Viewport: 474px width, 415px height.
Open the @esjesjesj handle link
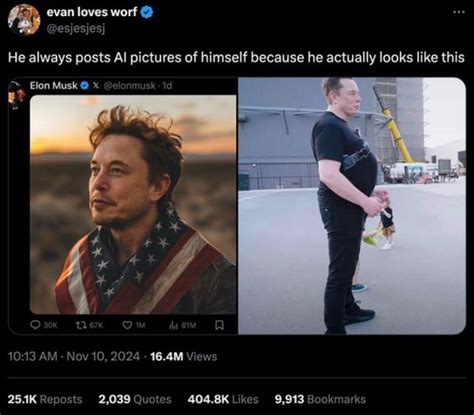pyautogui.click(x=76, y=29)
